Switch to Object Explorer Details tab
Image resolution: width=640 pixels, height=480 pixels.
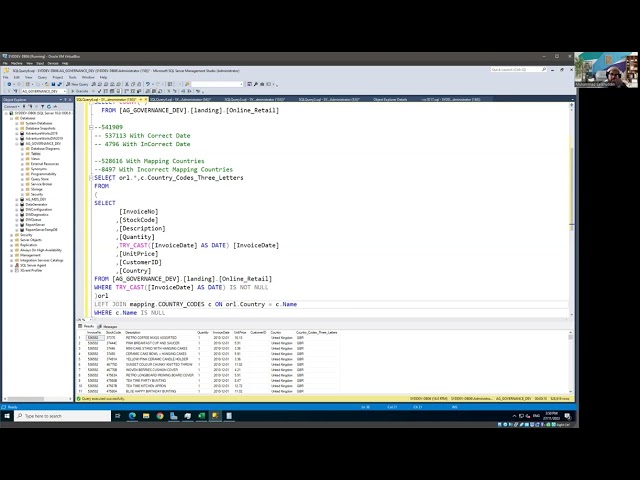(390, 99)
